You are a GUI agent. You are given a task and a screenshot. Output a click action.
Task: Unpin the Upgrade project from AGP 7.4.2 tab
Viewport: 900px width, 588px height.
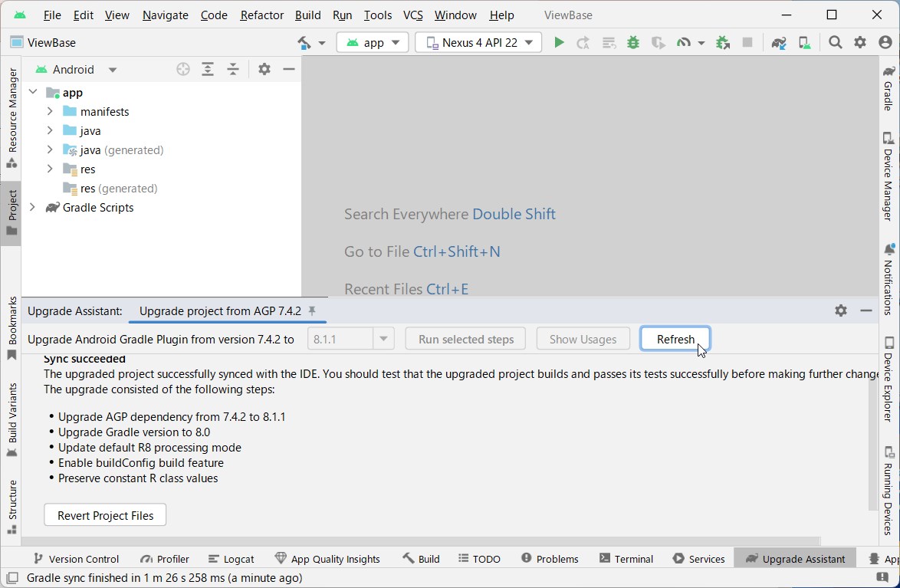pos(312,311)
